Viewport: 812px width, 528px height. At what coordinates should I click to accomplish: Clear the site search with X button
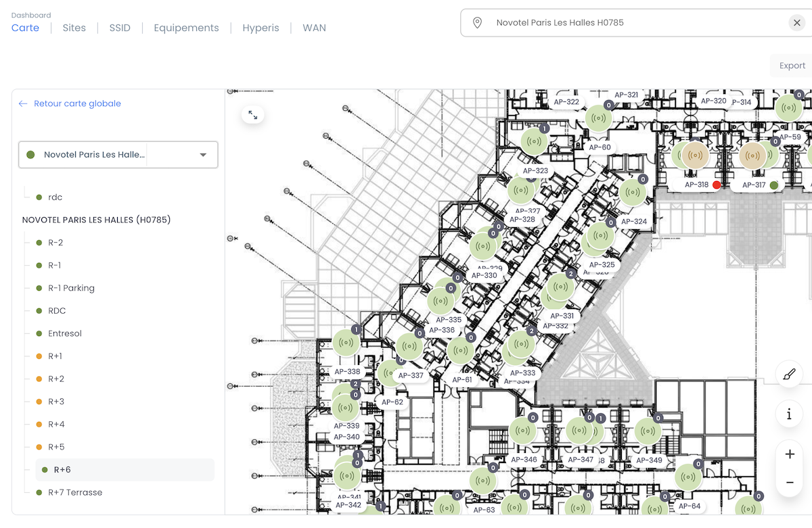(x=796, y=23)
